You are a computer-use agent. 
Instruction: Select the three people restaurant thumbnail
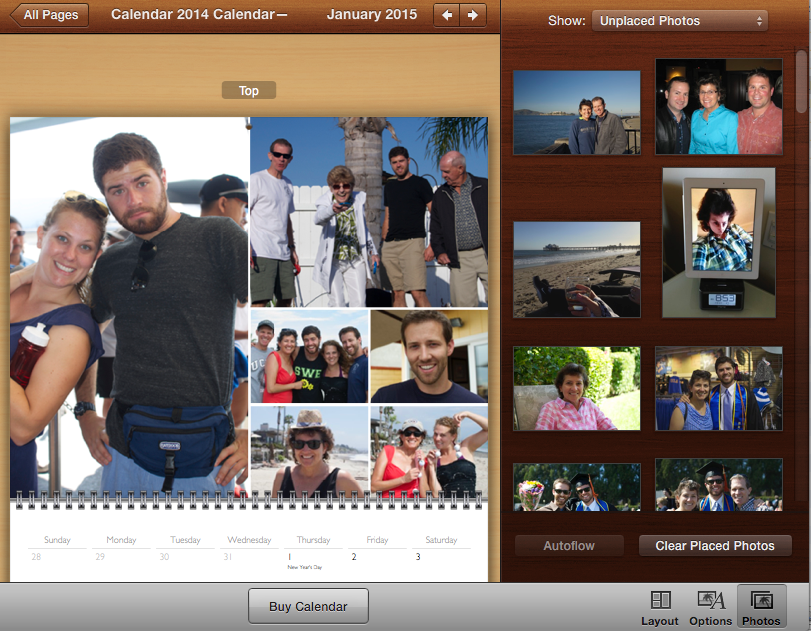pos(719,106)
